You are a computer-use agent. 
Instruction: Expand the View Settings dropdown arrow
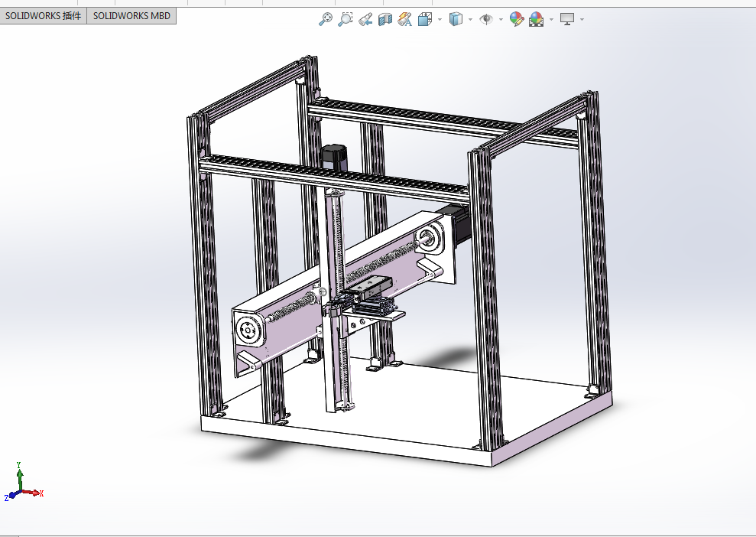pos(582,20)
